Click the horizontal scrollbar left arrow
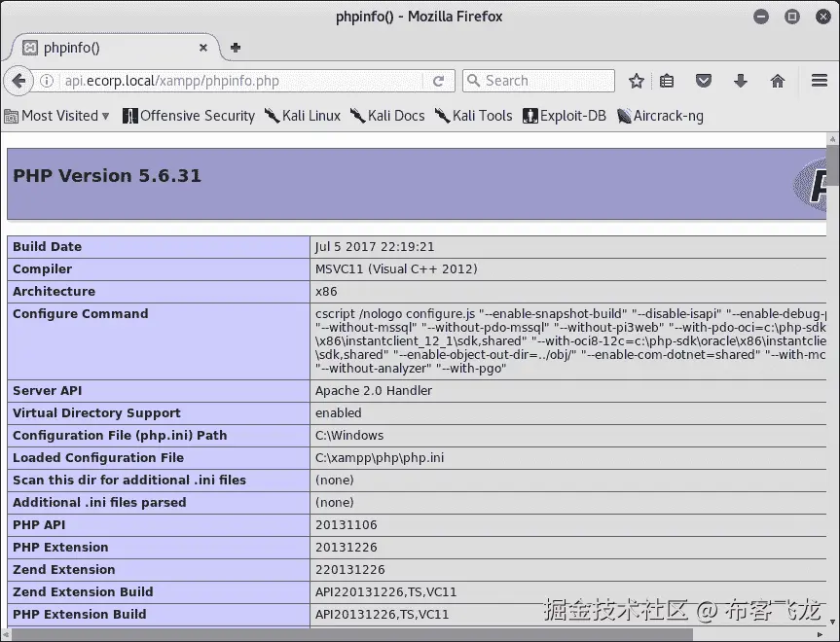This screenshot has height=642, width=840. click(x=6, y=635)
